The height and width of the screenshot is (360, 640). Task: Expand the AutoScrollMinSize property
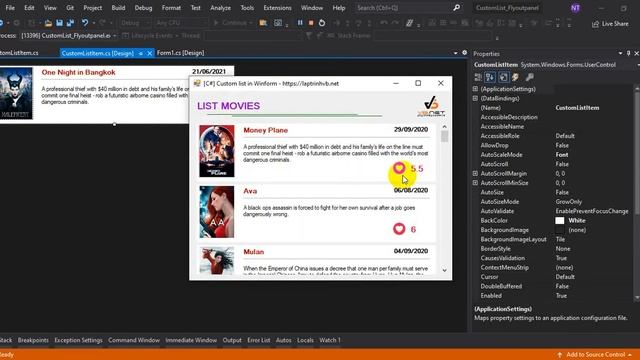(475, 182)
